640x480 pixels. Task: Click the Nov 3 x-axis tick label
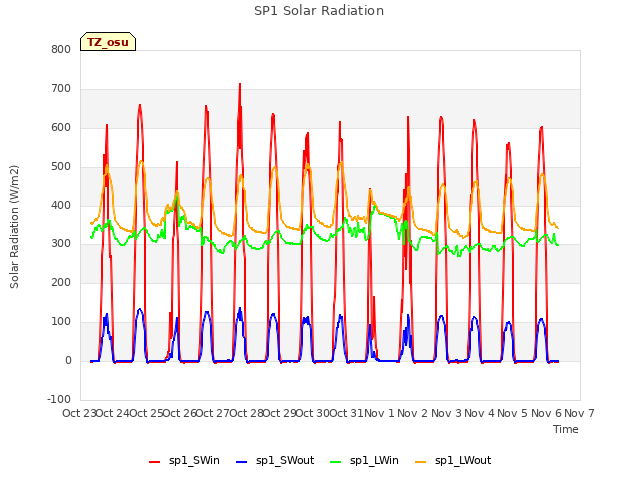click(446, 413)
